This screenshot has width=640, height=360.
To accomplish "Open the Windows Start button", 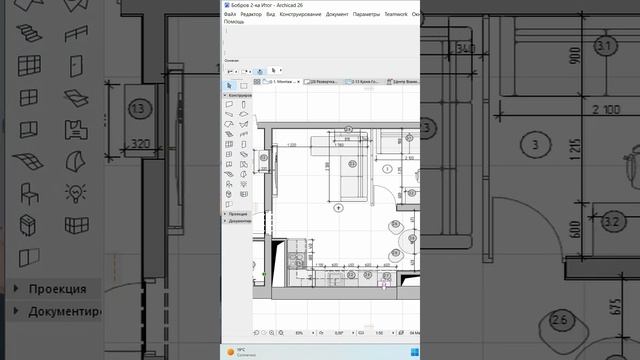I will pos(414,352).
